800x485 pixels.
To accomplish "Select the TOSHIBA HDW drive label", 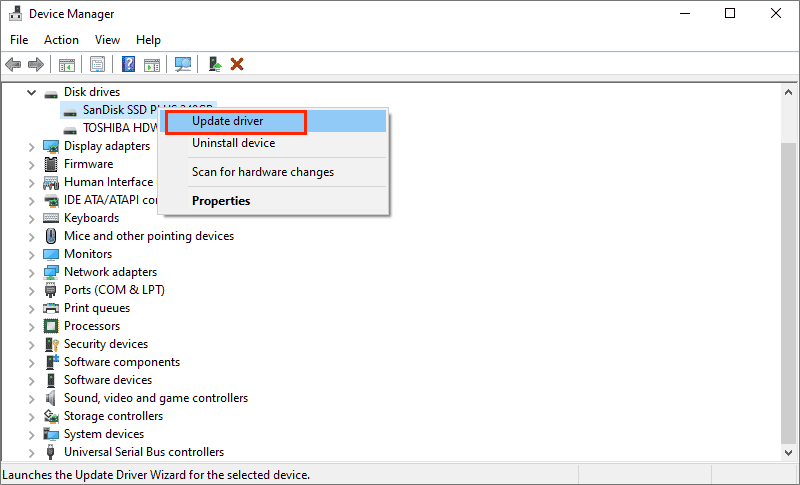I will tap(121, 127).
